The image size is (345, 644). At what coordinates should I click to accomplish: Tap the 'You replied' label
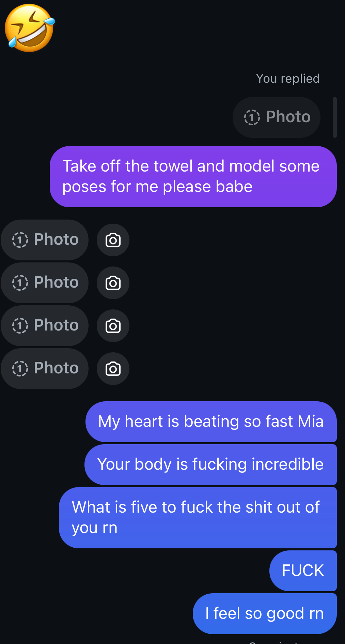click(x=288, y=79)
